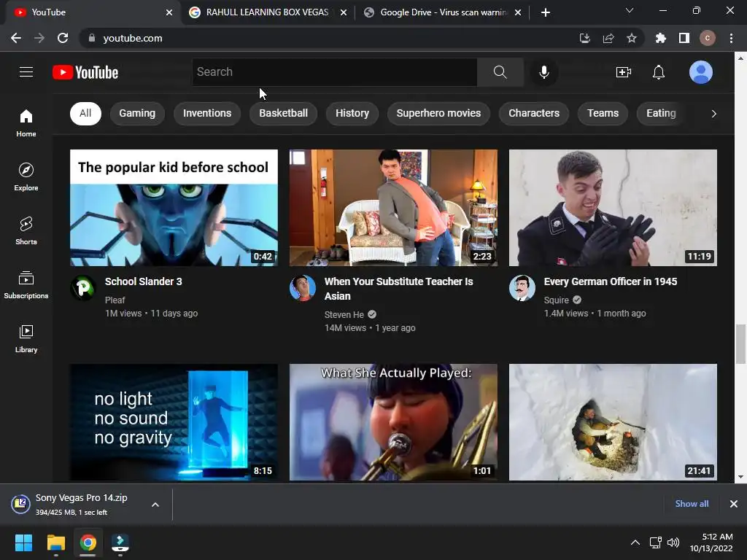Click the install app icon in the address bar
747x560 pixels.
pos(584,38)
